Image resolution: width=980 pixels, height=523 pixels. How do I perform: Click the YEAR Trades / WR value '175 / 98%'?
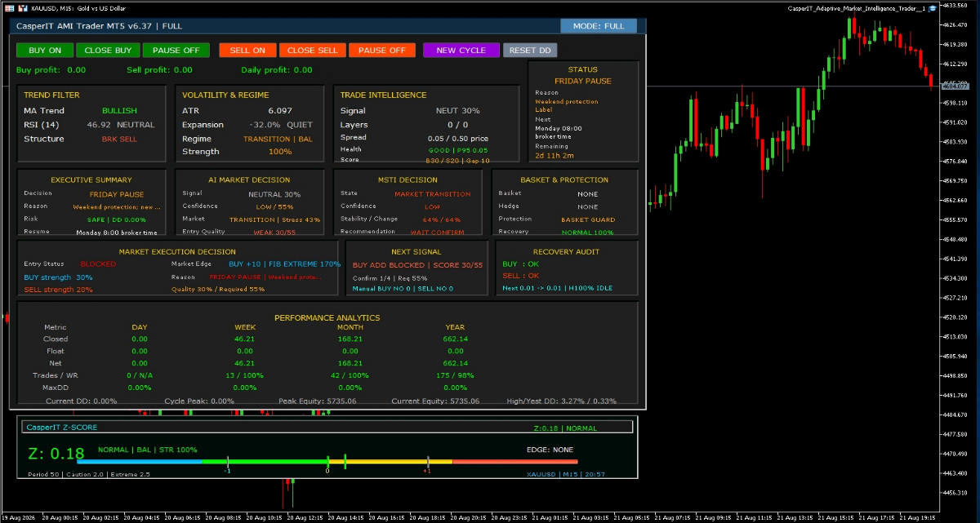455,375
